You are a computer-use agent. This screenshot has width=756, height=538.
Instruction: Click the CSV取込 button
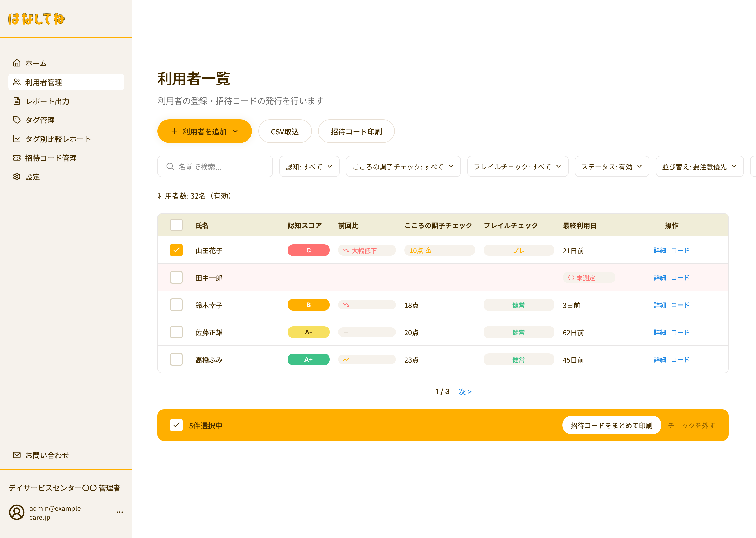[285, 131]
